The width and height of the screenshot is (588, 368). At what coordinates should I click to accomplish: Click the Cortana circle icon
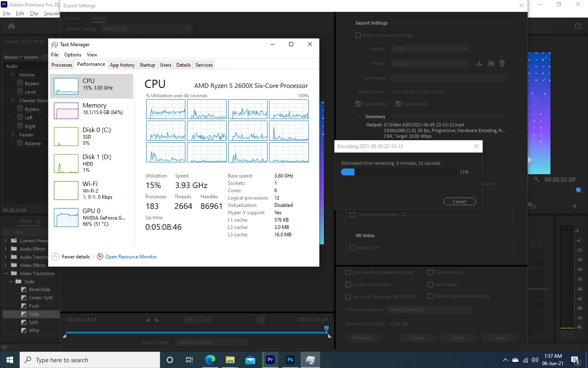point(170,360)
